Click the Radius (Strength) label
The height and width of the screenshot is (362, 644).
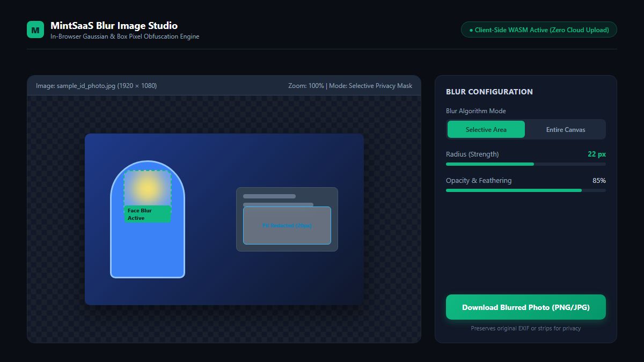pyautogui.click(x=472, y=154)
